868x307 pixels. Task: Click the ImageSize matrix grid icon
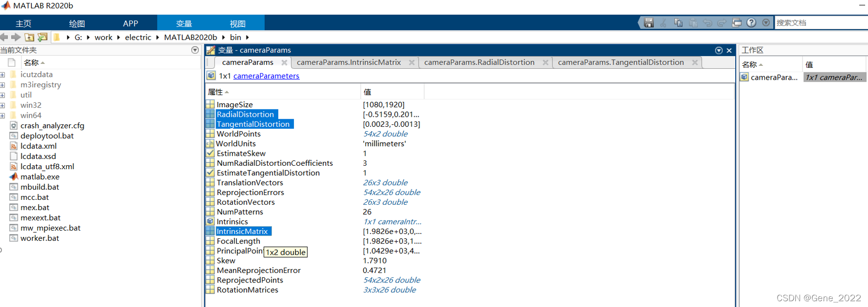210,104
